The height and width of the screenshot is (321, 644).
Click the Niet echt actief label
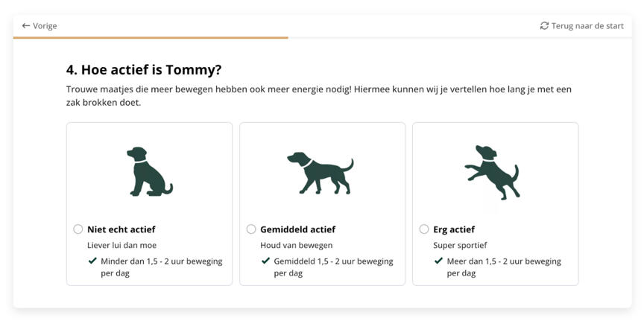(121, 229)
